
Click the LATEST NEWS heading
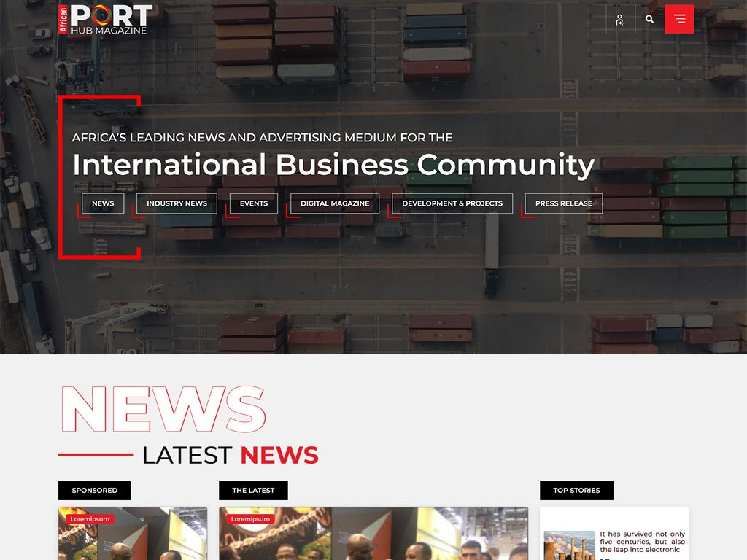pos(230,455)
